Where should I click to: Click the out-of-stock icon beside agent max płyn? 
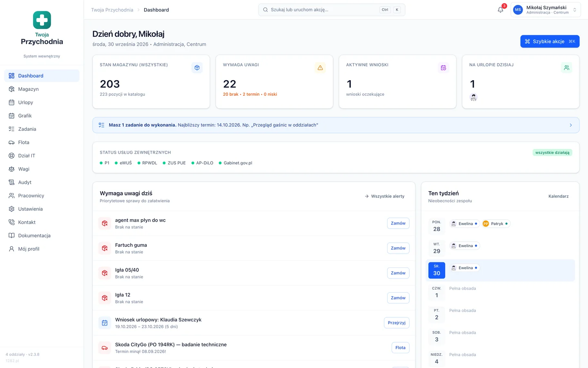[x=105, y=223]
